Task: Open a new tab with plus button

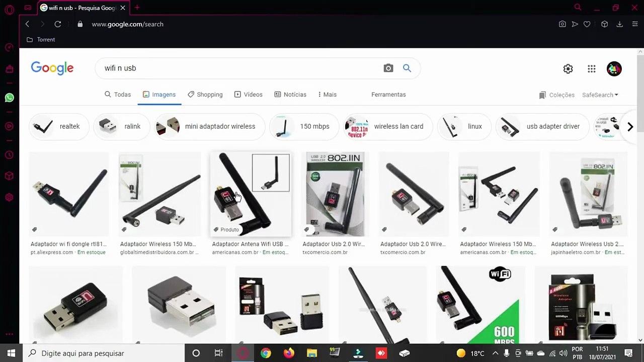Action: [137, 8]
